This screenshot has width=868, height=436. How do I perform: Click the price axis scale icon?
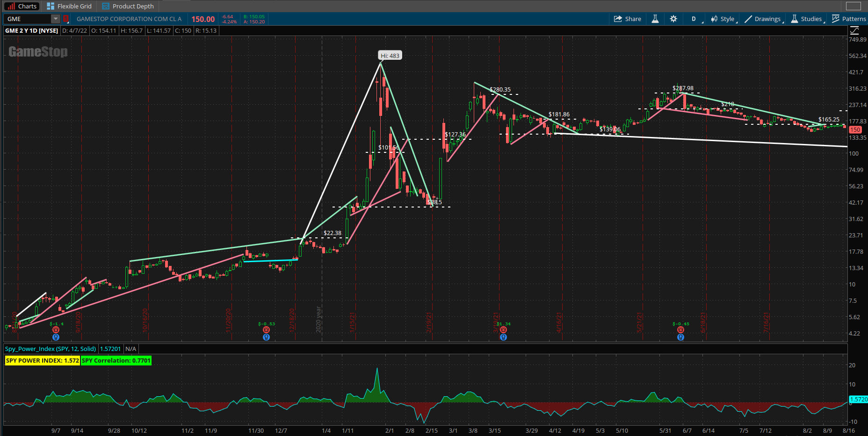click(x=854, y=30)
